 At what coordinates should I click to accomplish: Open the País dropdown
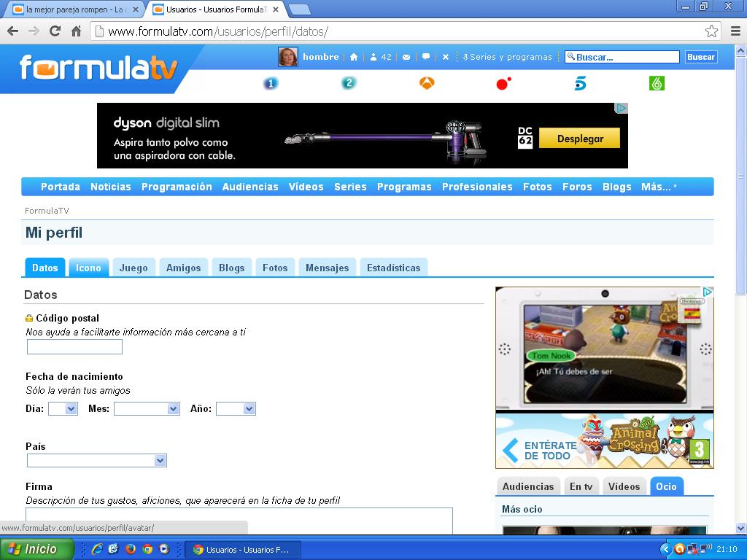click(97, 461)
